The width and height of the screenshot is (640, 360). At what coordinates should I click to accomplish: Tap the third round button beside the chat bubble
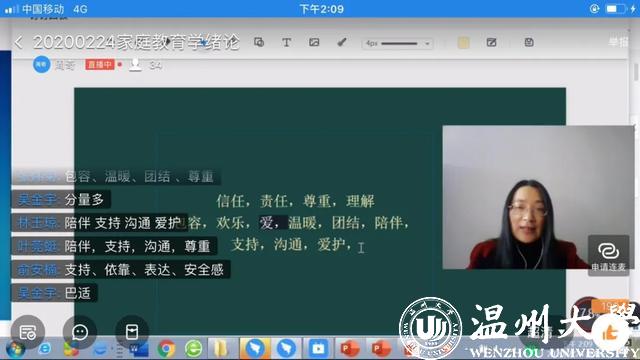(131, 332)
